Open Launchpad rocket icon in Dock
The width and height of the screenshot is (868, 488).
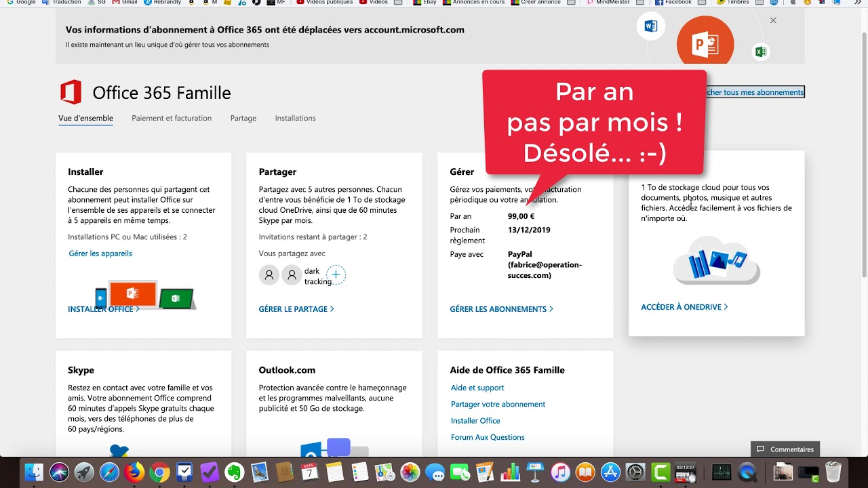(x=84, y=472)
